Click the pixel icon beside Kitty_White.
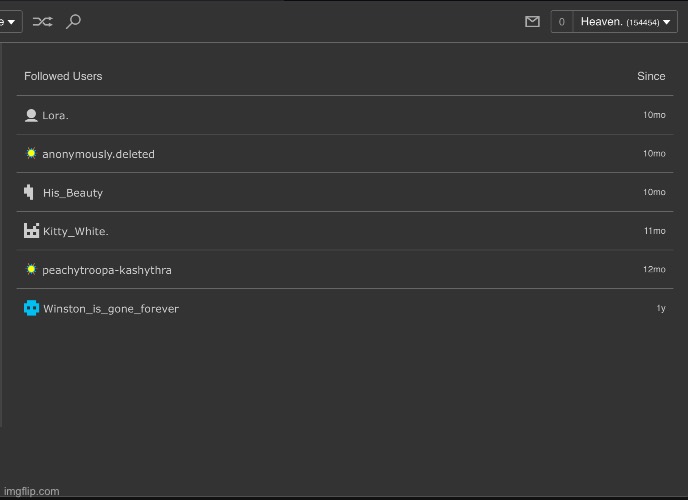Viewport: 688px width, 500px height. (31, 231)
